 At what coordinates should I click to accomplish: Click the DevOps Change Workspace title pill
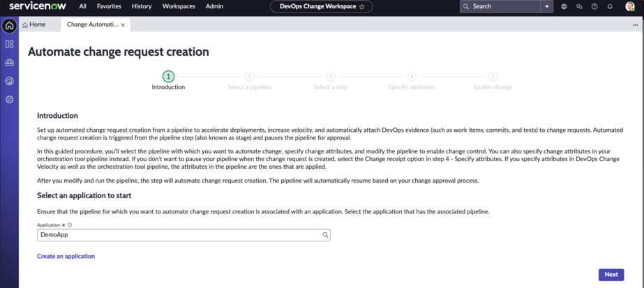pyautogui.click(x=322, y=6)
